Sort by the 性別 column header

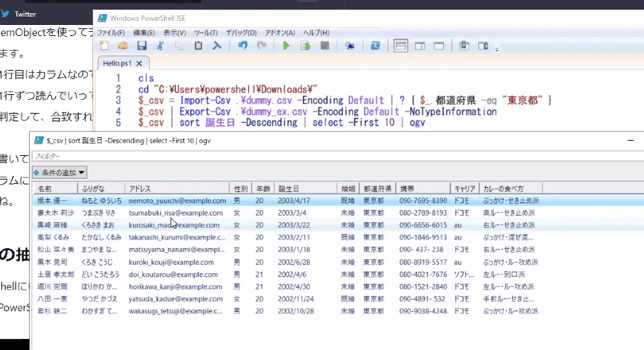pyautogui.click(x=241, y=189)
